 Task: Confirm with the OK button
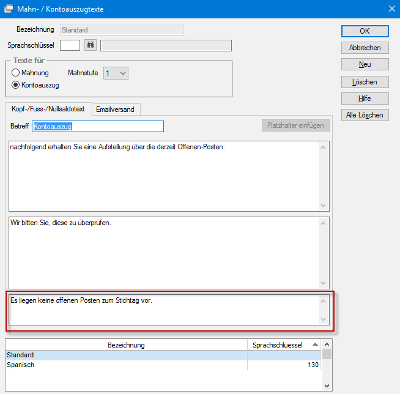365,31
